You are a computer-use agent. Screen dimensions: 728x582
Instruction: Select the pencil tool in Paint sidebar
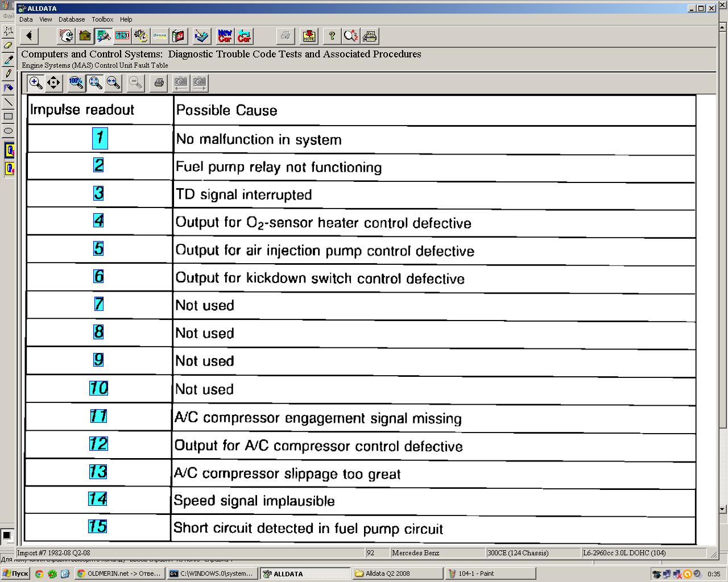[8, 74]
